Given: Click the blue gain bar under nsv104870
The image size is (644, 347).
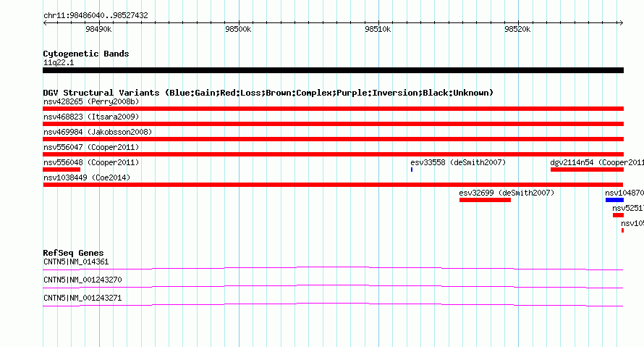Looking at the screenshot, I should click(614, 200).
